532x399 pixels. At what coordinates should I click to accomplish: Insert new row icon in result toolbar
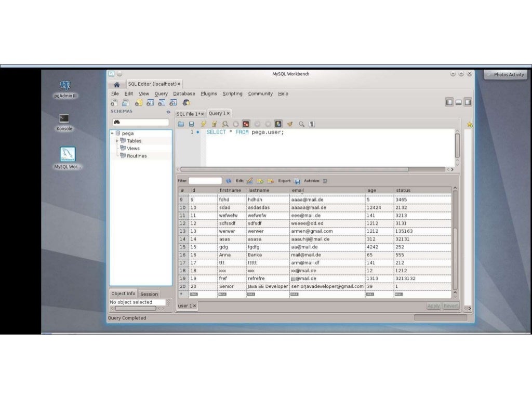point(260,181)
